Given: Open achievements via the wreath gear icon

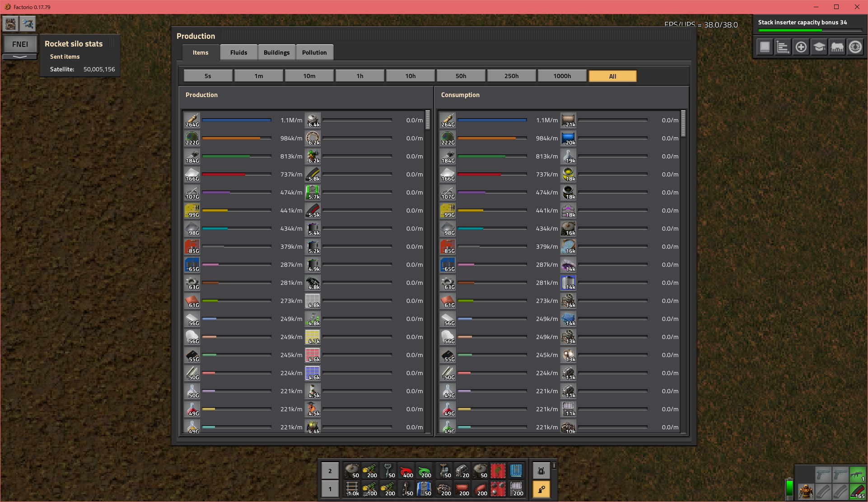Looking at the screenshot, I should pos(855,47).
